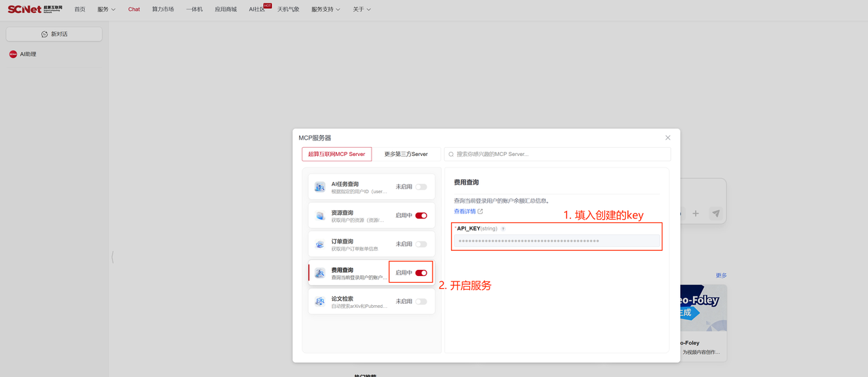Click the 订单查询 server icon

coord(319,244)
